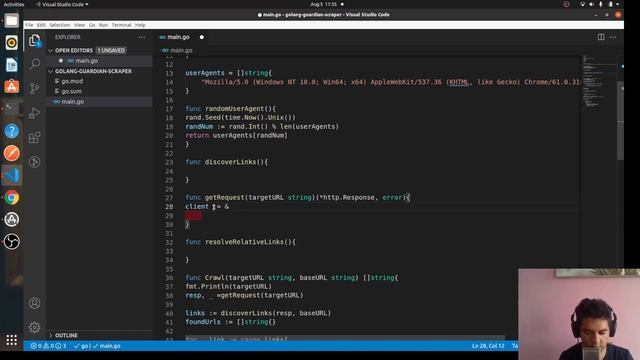This screenshot has width=640, height=360.
Task: Open Software Updater in dock
Action: tap(11, 220)
